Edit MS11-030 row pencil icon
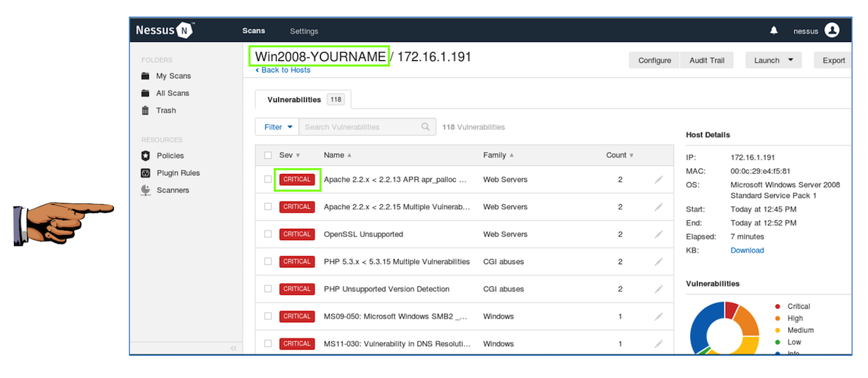The width and height of the screenshot is (868, 378). (x=658, y=344)
